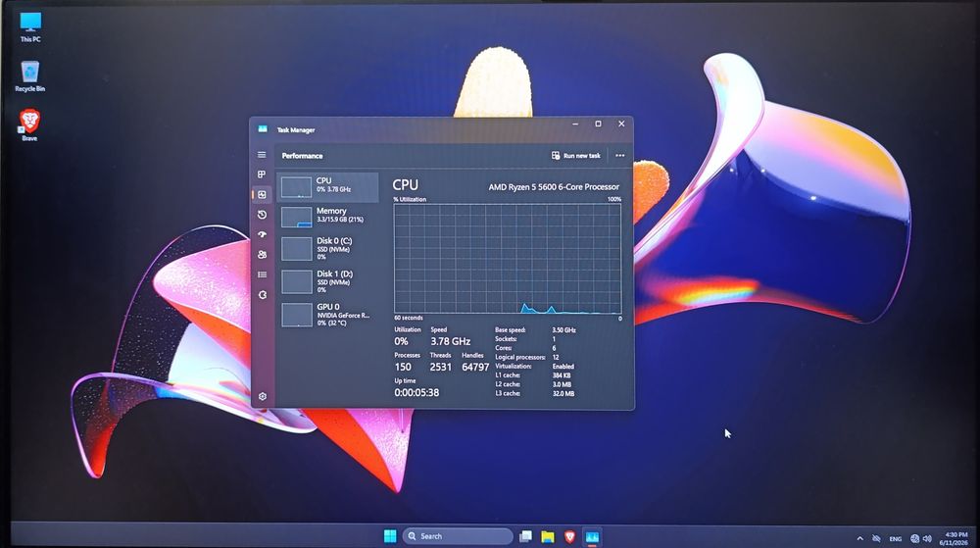Screen dimensions: 980x548
Task: Click the ENG language indicator
Action: (x=895, y=538)
